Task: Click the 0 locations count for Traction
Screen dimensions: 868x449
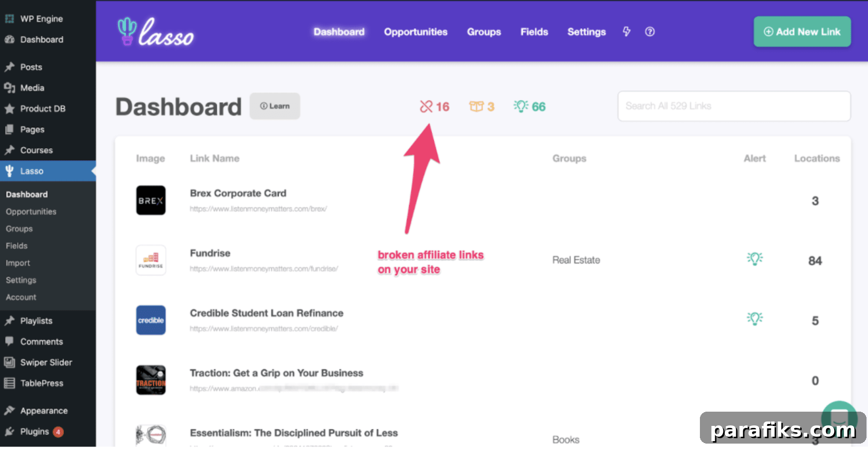Action: pos(815,381)
